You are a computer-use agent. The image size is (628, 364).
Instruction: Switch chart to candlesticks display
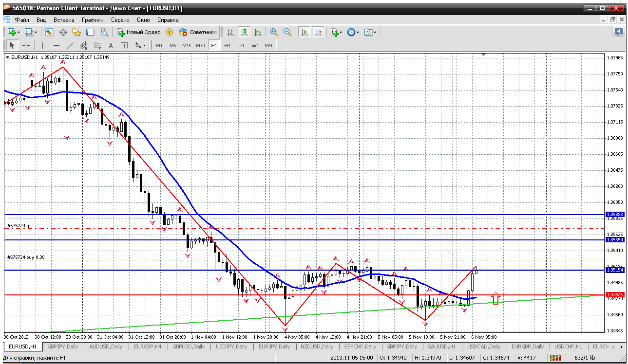244,32
